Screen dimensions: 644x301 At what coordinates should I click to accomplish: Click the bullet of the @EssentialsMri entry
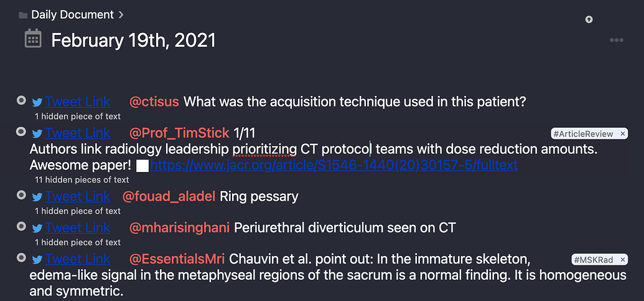[21, 258]
